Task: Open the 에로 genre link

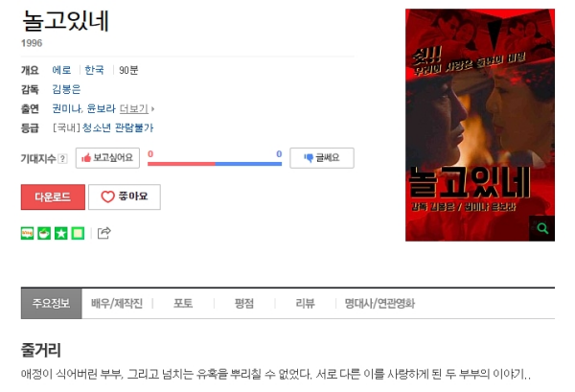Action: pos(61,70)
